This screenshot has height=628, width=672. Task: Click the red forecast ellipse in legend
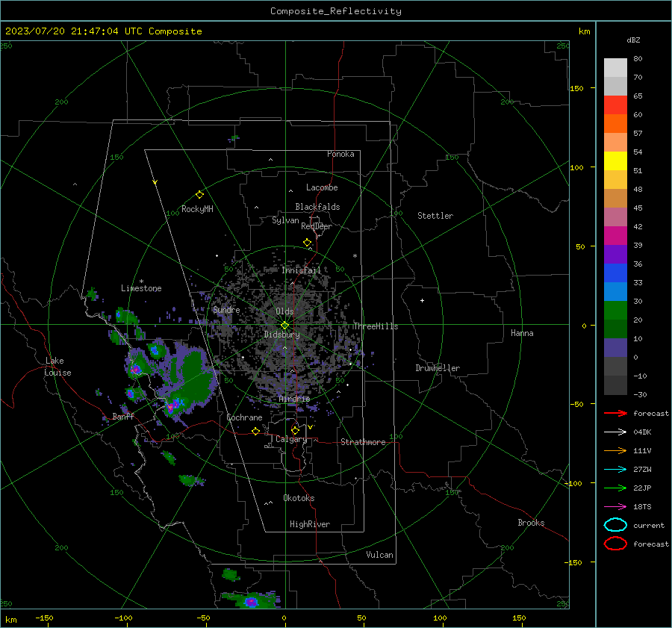point(615,544)
